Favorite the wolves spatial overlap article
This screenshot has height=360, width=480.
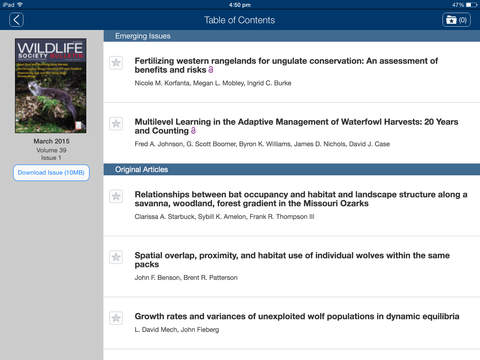(x=116, y=257)
